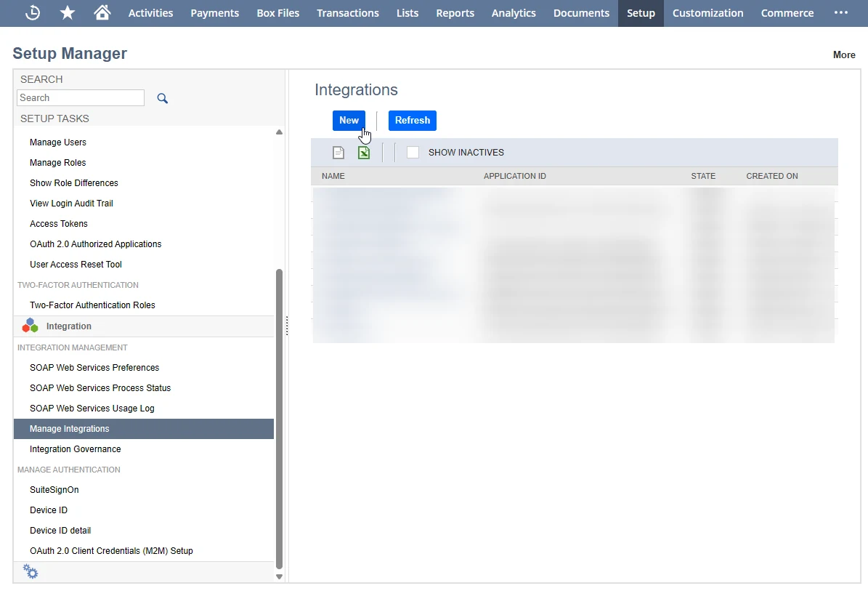Click the More link

click(x=844, y=55)
